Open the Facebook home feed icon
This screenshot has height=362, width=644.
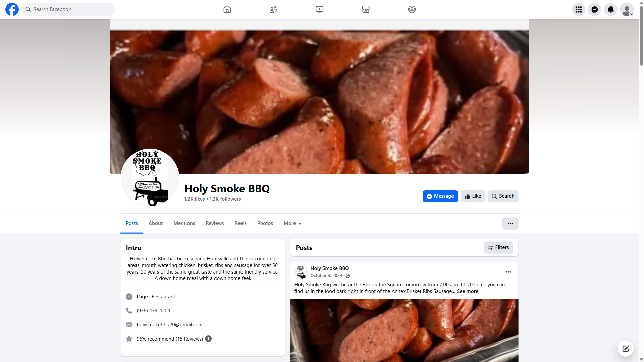(227, 9)
